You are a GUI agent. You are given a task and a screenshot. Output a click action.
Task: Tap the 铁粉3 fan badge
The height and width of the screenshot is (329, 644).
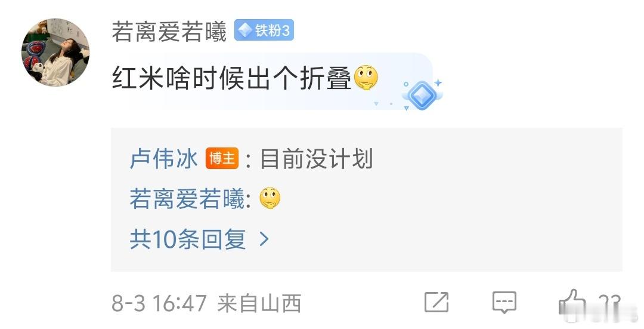(x=264, y=30)
